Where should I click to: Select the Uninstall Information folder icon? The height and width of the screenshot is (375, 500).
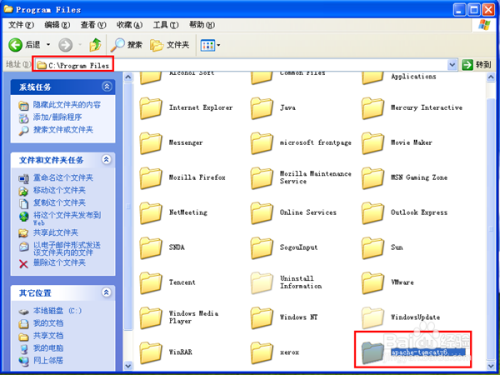click(262, 283)
